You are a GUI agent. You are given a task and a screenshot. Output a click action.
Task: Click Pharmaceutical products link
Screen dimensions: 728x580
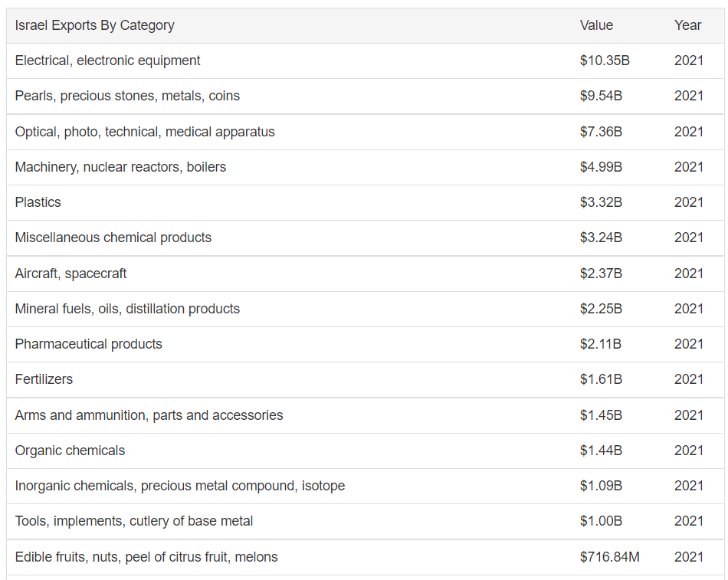click(x=88, y=344)
